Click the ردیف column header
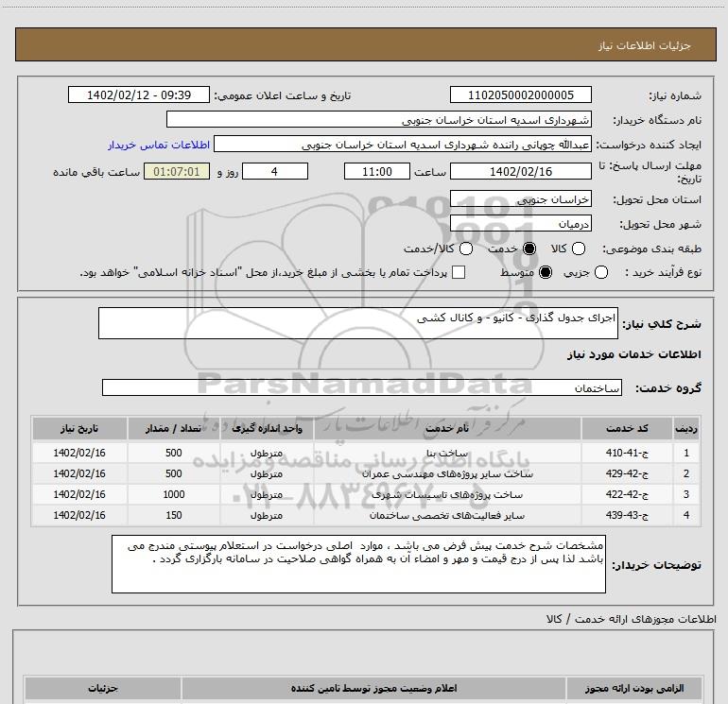The width and height of the screenshot is (728, 704). 686,428
